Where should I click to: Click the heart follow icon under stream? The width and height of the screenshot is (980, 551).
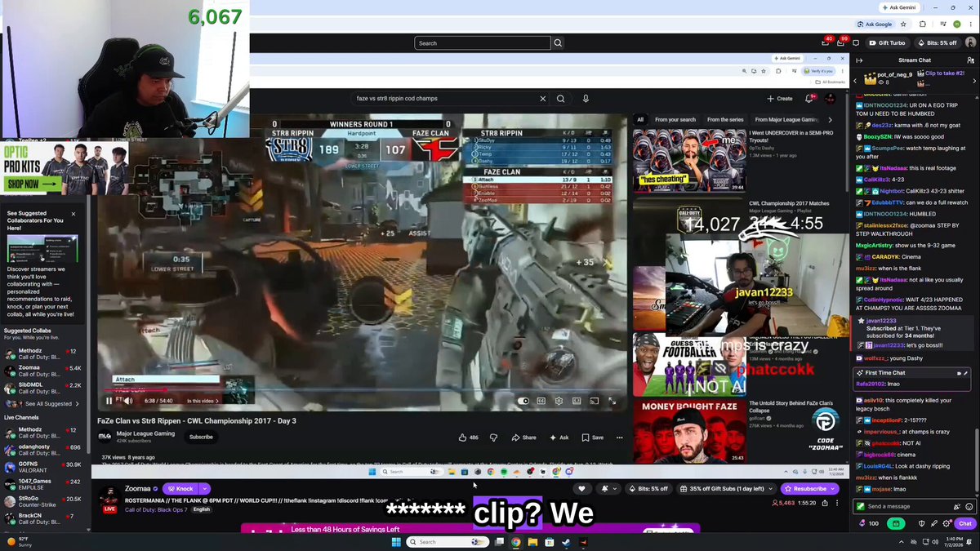click(581, 489)
